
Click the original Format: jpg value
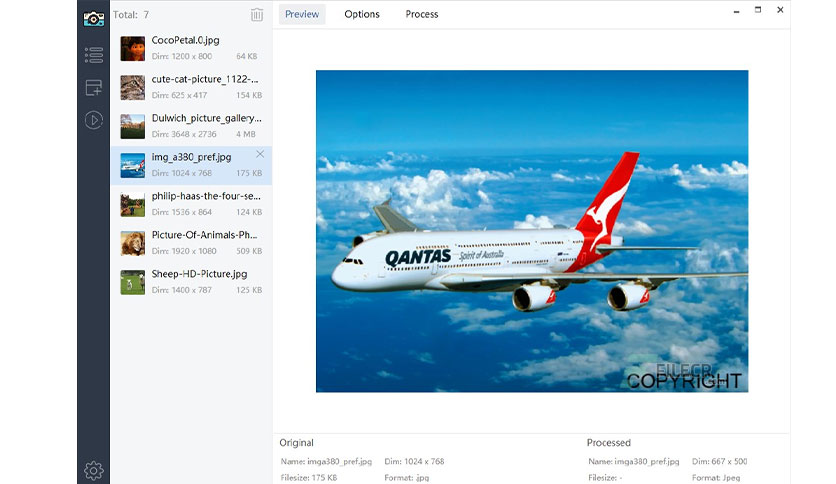tap(406, 478)
